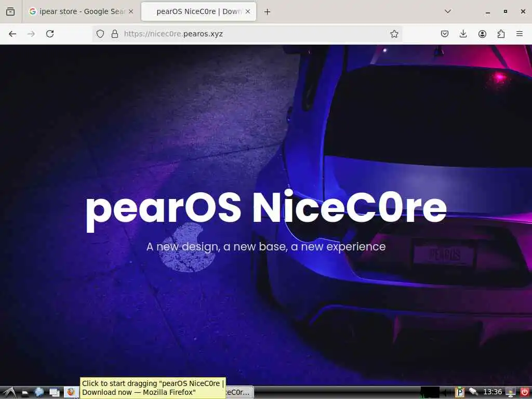
Task: Click the show desktop windows taskbar icon
Action: tap(54, 393)
